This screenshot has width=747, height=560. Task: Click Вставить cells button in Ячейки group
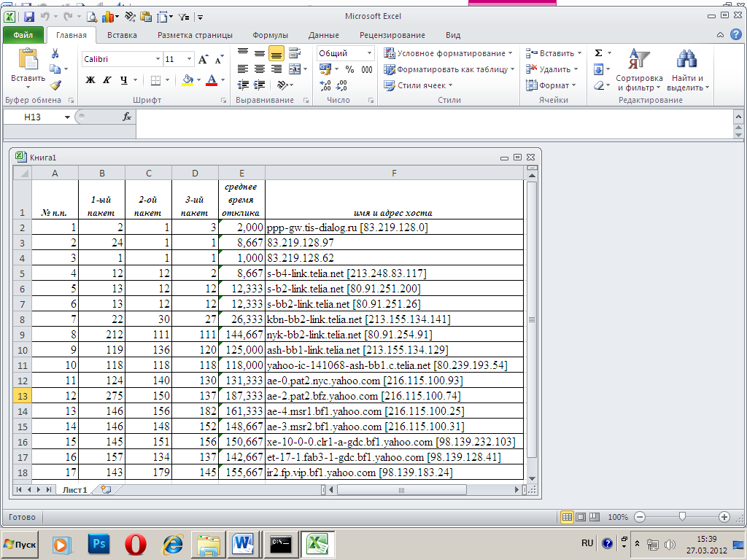[x=554, y=53]
